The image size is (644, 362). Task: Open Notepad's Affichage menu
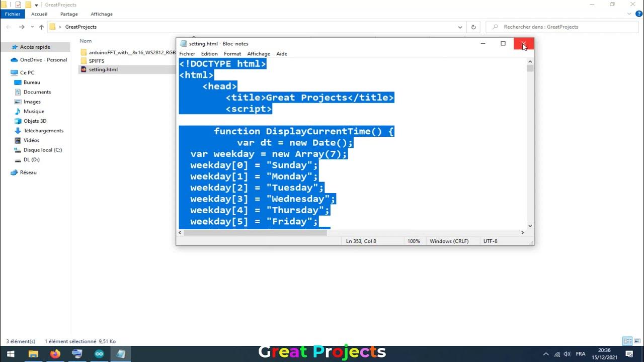[259, 54]
